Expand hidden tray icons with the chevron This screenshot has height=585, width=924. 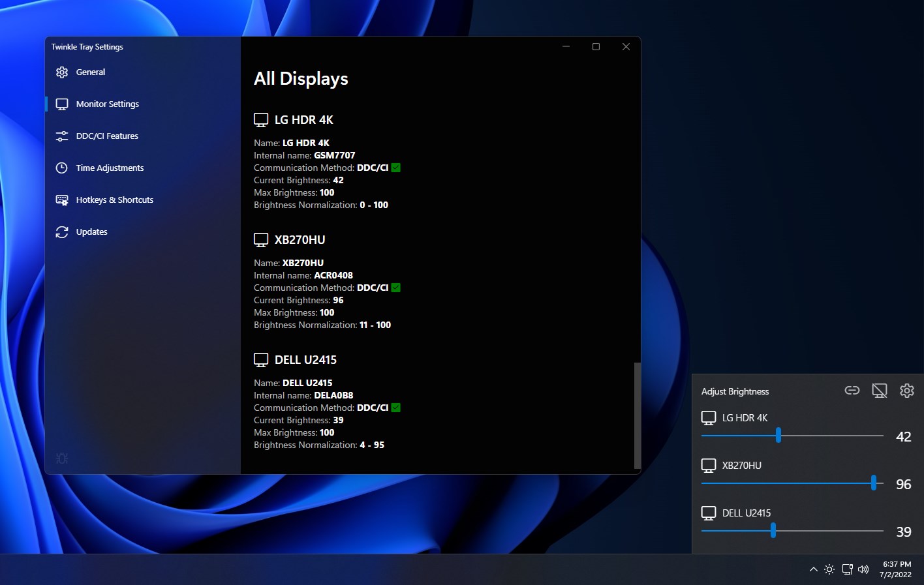coord(814,569)
